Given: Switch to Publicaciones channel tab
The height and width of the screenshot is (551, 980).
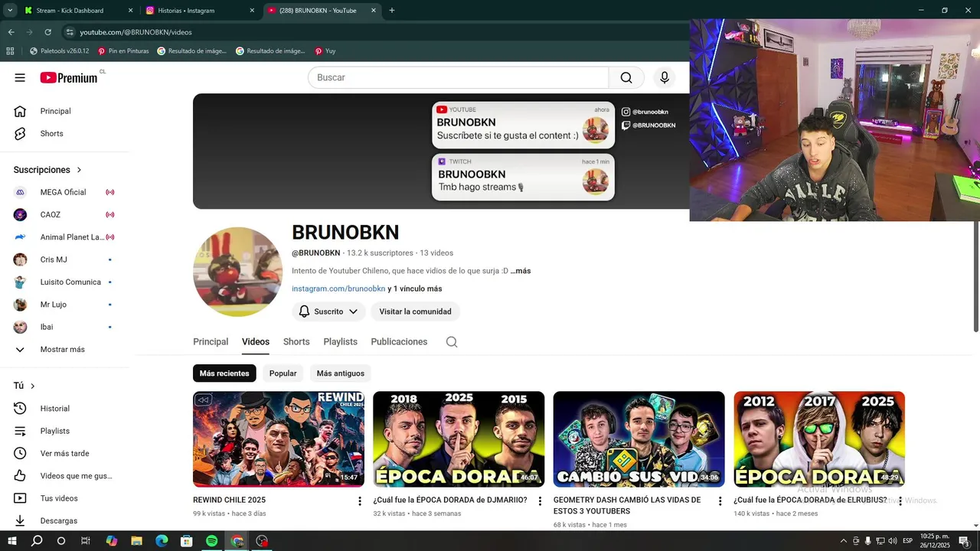Looking at the screenshot, I should (x=399, y=342).
